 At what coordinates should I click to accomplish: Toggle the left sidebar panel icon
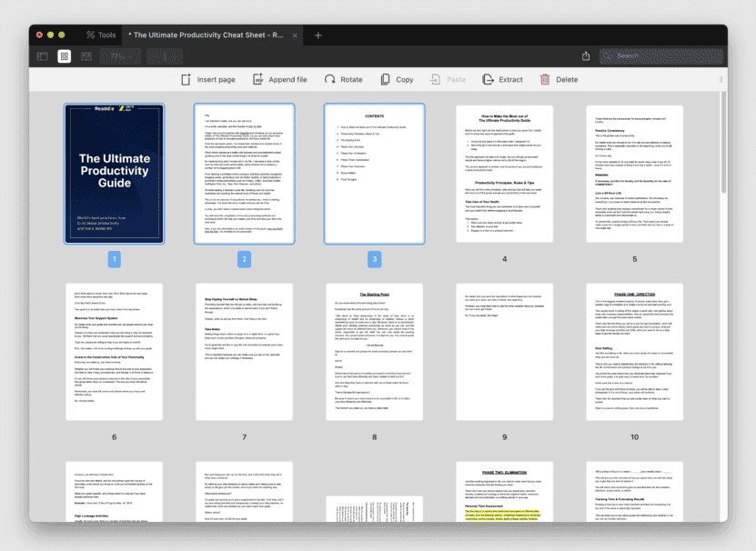(43, 56)
